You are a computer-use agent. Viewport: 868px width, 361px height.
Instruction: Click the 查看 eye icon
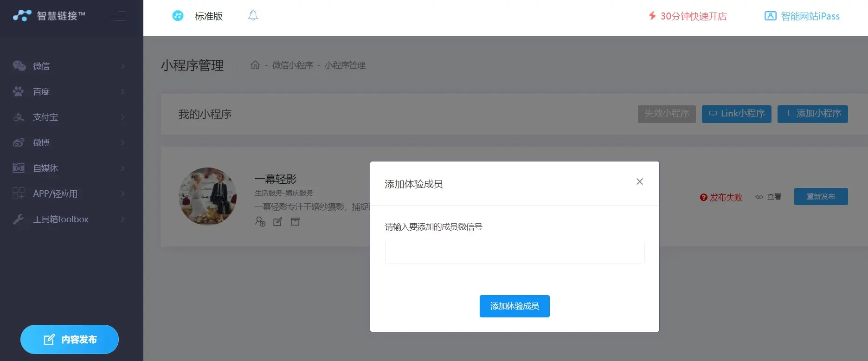759,197
